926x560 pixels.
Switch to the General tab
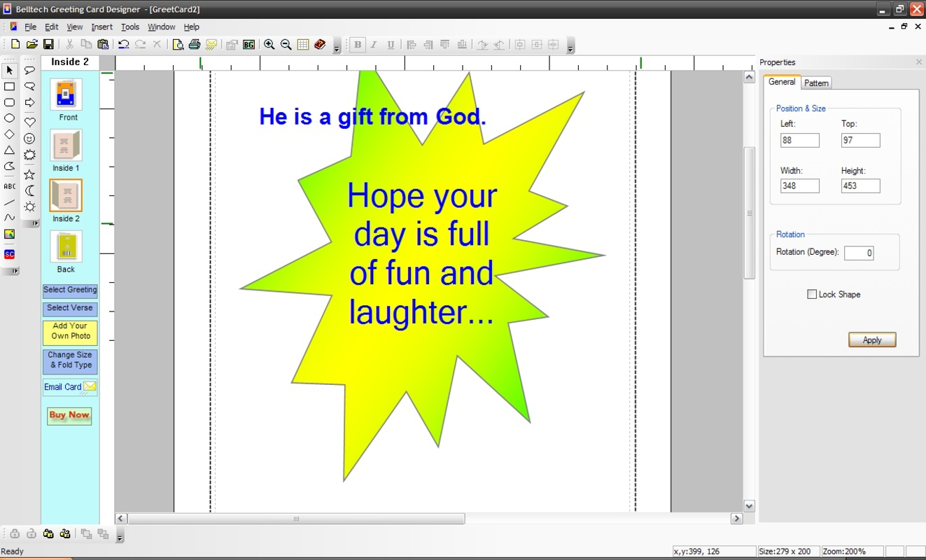coord(782,82)
